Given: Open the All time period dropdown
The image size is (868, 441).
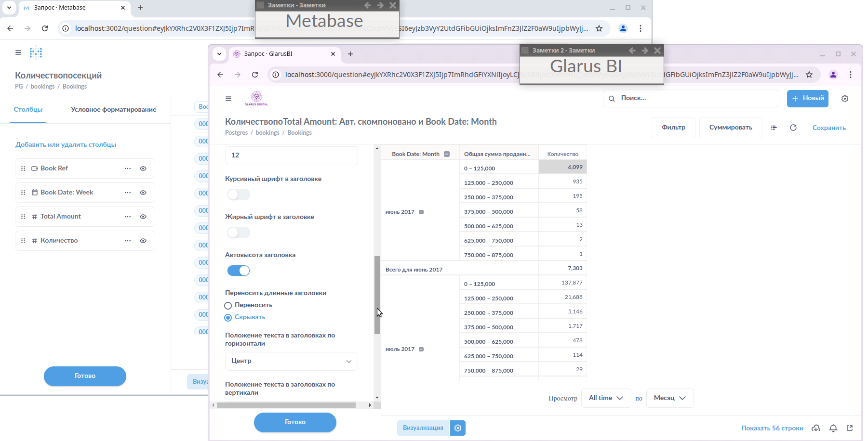Looking at the screenshot, I should [x=606, y=398].
